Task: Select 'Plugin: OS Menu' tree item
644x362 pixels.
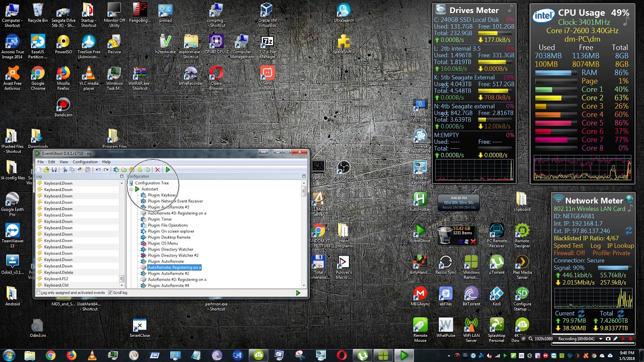Action: coord(163,243)
